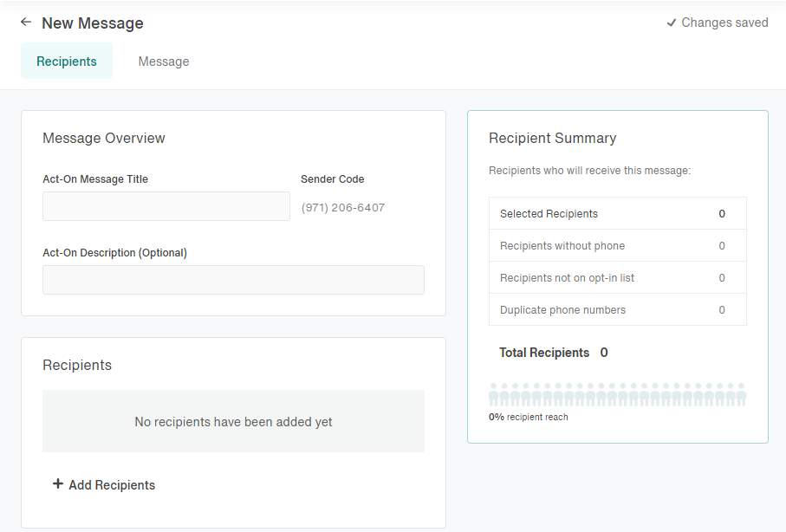Click the Add Recipients button
The height and width of the screenshot is (532, 786).
point(104,485)
